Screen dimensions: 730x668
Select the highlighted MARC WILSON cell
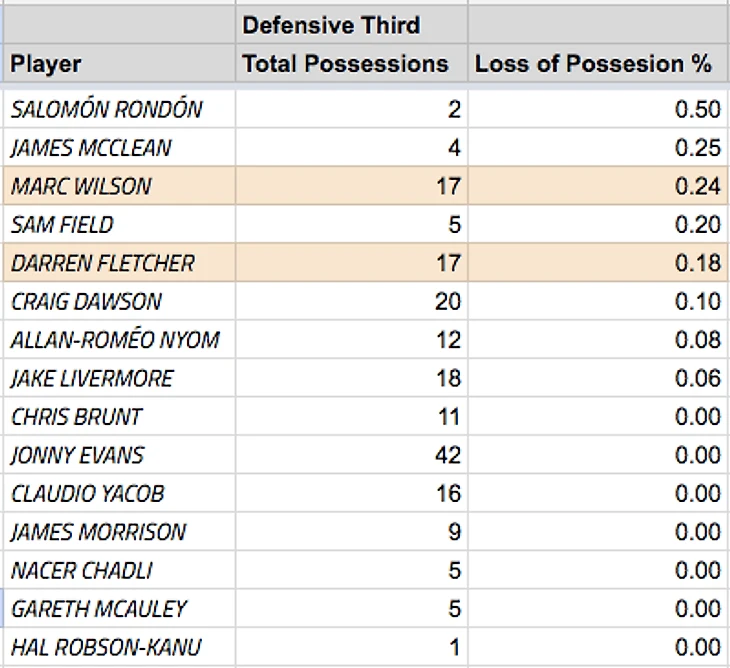click(x=119, y=186)
